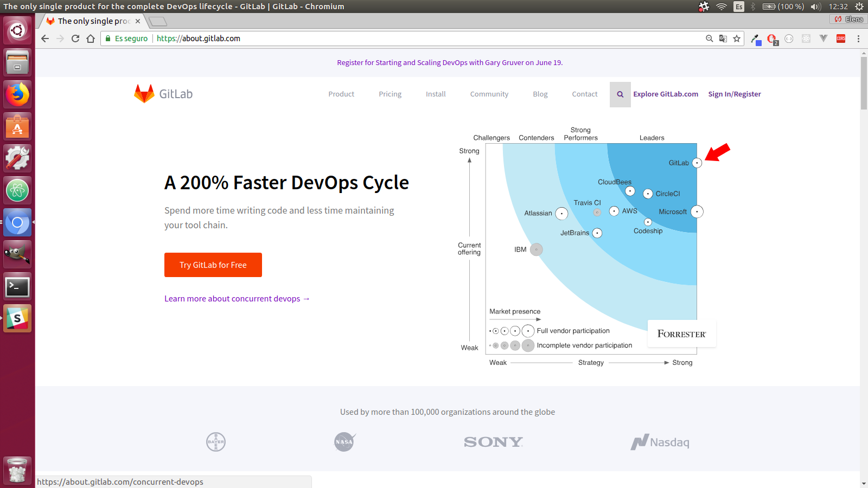Go to the browser home page
Image resolution: width=868 pixels, height=488 pixels.
click(x=91, y=38)
